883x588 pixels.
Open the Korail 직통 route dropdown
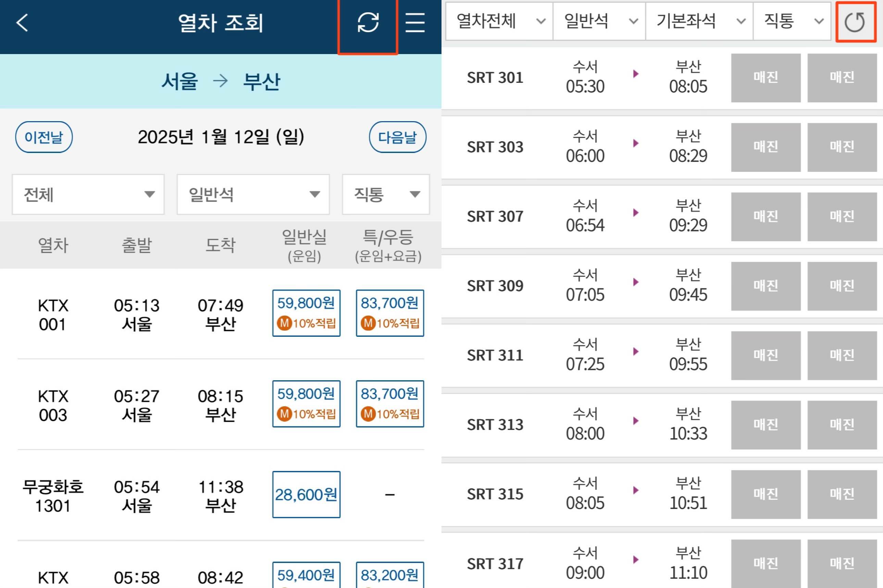point(386,194)
